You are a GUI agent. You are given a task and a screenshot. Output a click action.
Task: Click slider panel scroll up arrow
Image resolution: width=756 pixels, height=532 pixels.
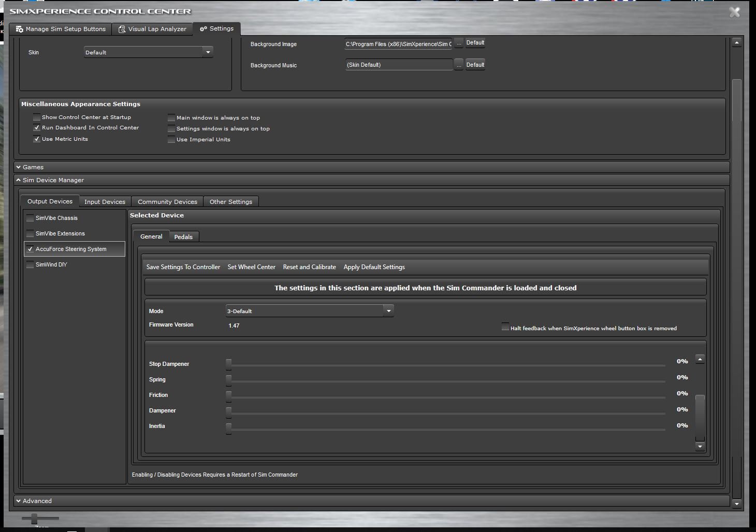click(x=700, y=359)
